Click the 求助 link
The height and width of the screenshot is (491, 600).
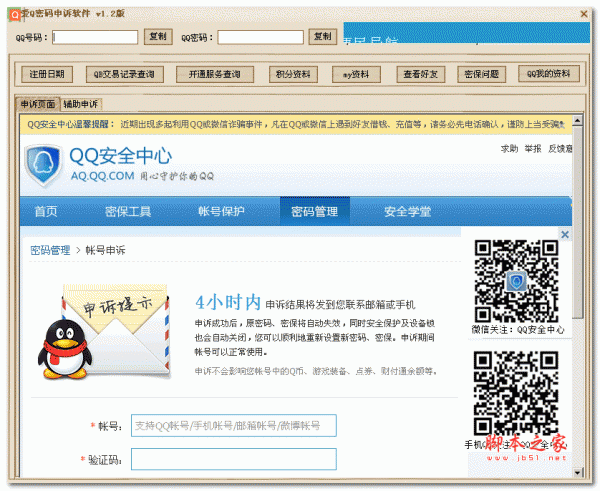509,148
